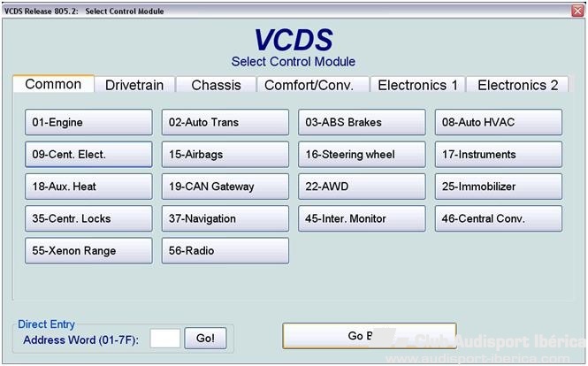Close the VCDS window
Viewport: 588px width, 366px height.
[577, 11]
